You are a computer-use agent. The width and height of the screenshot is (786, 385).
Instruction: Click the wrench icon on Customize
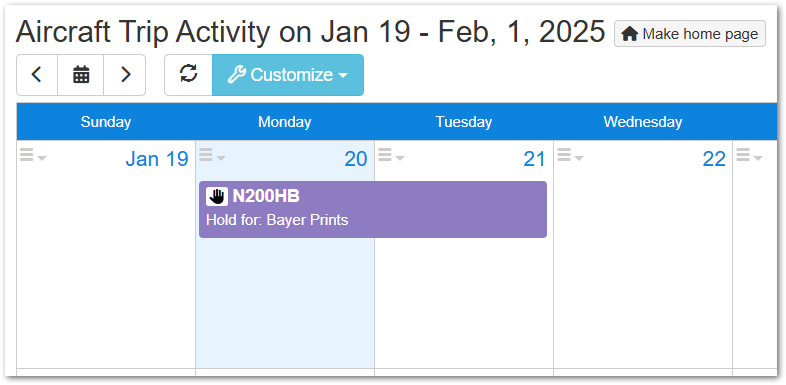coord(236,75)
